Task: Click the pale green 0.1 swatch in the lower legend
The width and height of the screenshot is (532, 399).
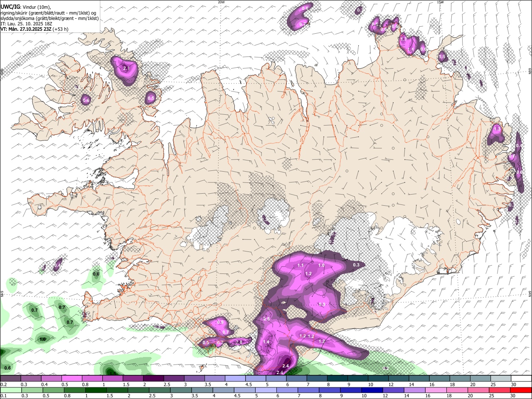Action: pyautogui.click(x=10, y=390)
